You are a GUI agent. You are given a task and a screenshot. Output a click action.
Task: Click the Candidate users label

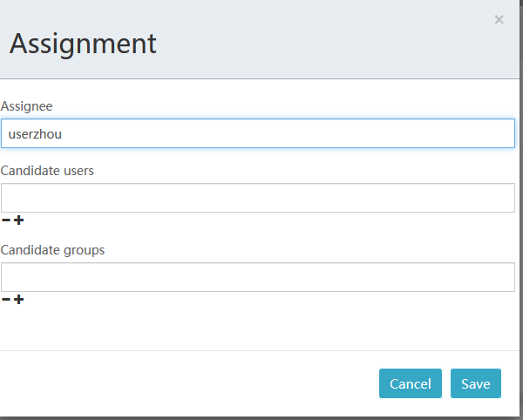point(47,171)
